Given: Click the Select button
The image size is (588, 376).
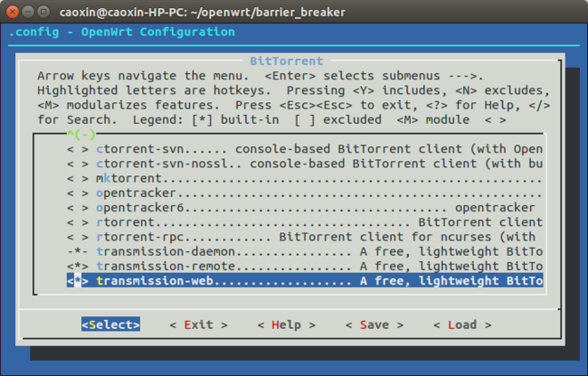Looking at the screenshot, I should [x=110, y=324].
